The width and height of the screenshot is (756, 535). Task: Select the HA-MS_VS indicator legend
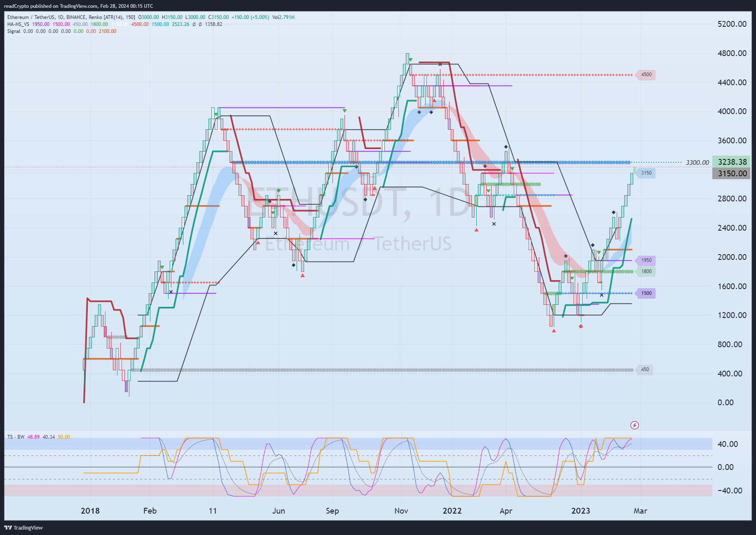pyautogui.click(x=18, y=24)
